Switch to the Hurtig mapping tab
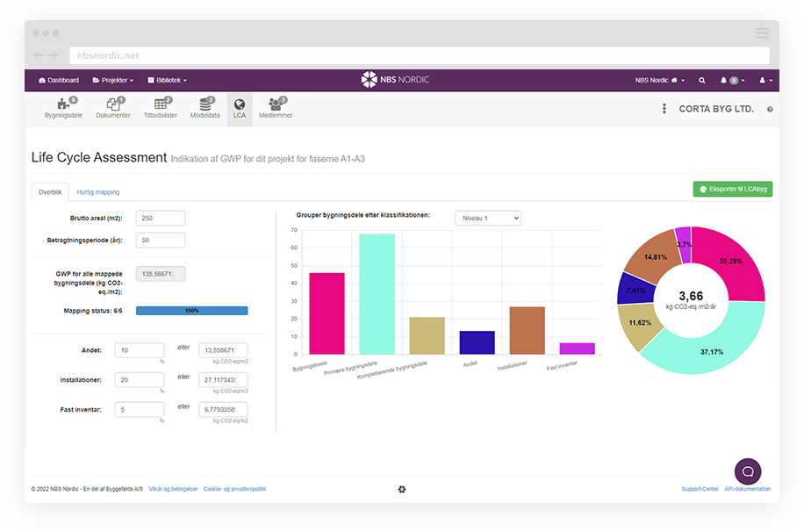This screenshot has width=804, height=532. click(97, 191)
